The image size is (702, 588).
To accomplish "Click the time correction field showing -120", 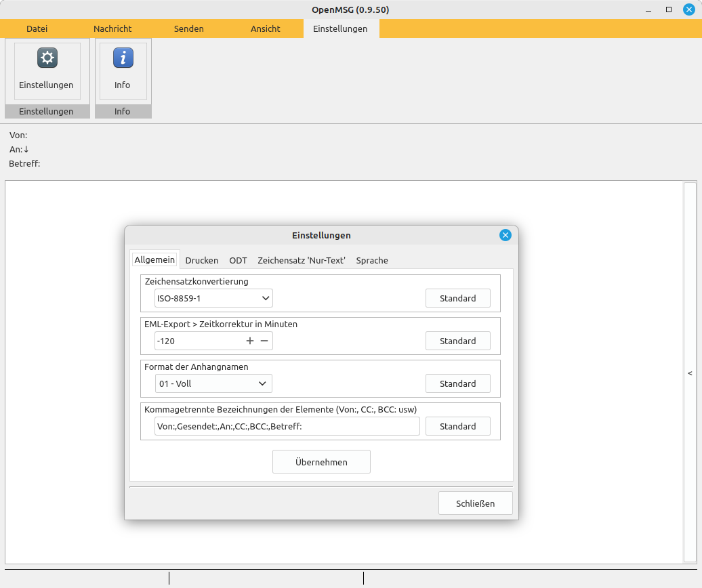I will (197, 341).
